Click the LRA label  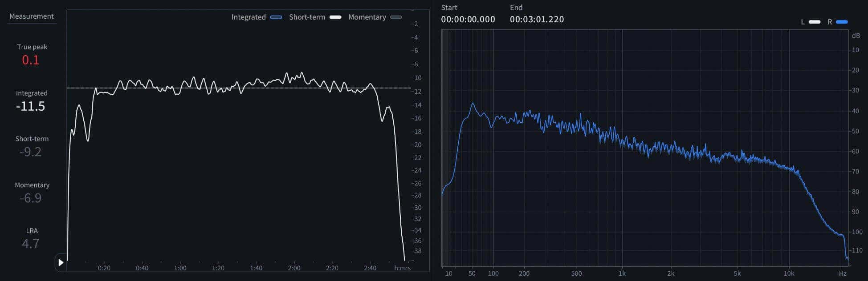pyautogui.click(x=32, y=231)
